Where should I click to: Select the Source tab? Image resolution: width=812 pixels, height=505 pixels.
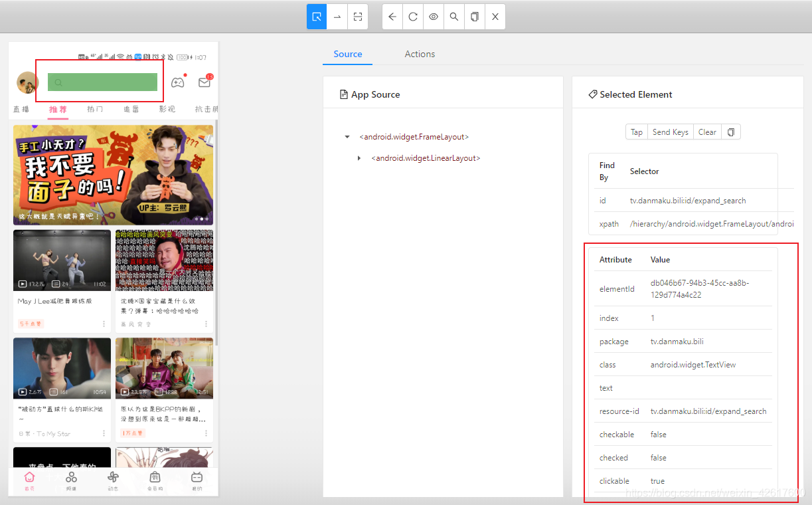(x=348, y=54)
